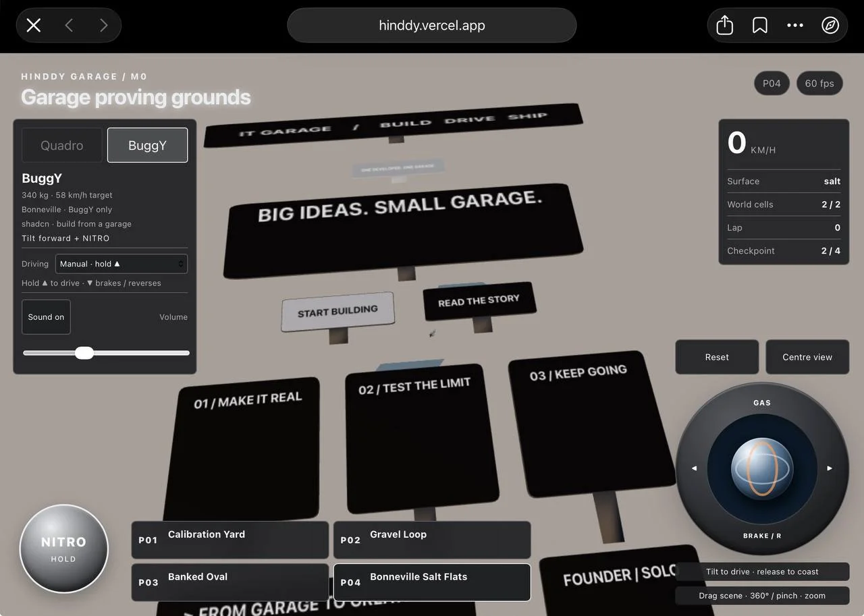Click the Volume slider handle

coord(84,353)
